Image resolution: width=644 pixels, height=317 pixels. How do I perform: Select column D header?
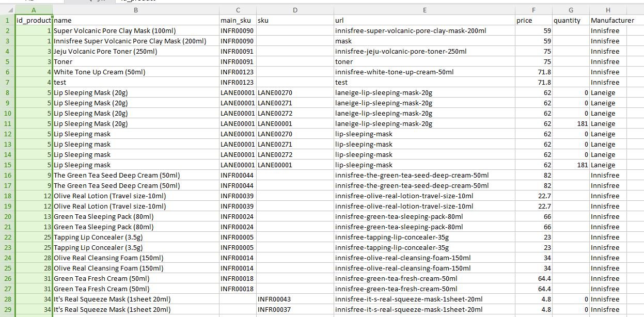pos(295,10)
